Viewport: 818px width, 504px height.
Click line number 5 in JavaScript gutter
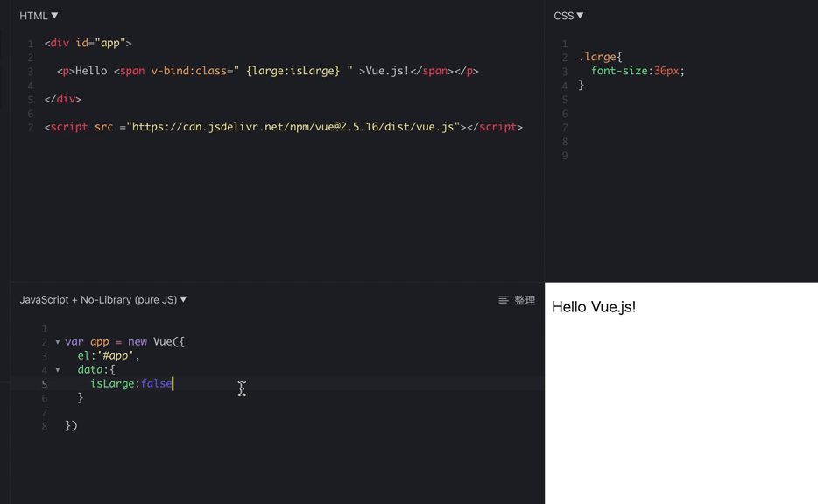click(x=44, y=384)
